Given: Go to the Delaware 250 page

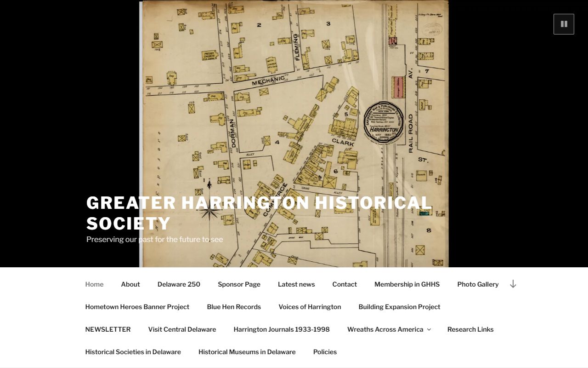Looking at the screenshot, I should pos(179,284).
